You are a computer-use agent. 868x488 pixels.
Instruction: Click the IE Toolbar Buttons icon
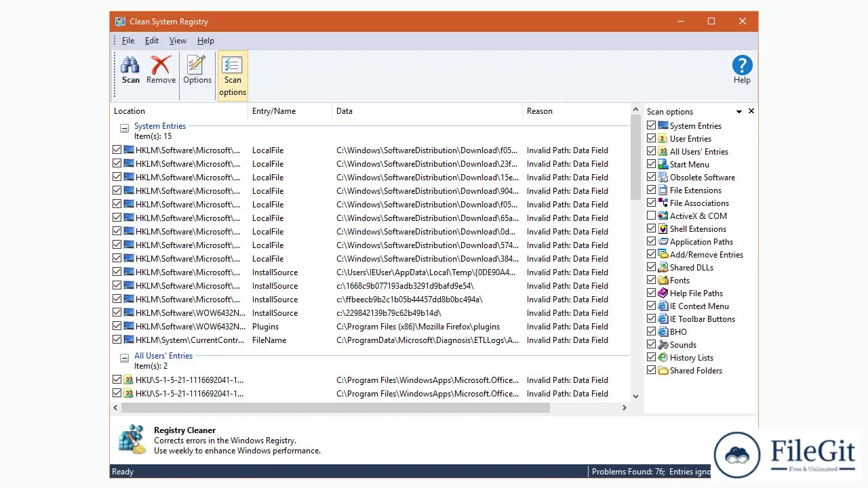click(x=663, y=319)
